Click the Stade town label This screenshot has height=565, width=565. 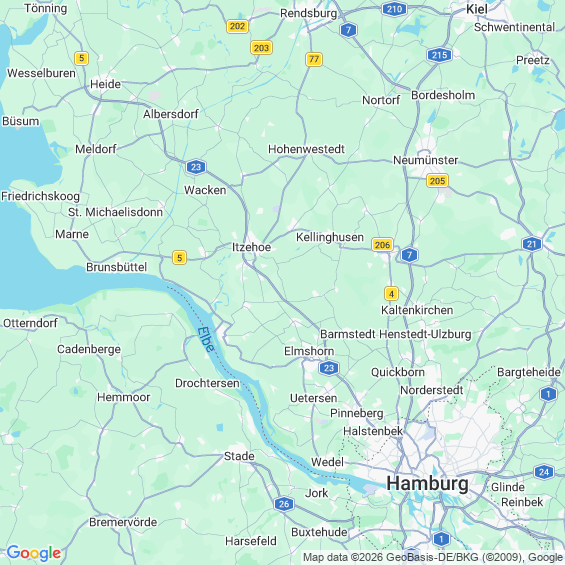coord(239,456)
